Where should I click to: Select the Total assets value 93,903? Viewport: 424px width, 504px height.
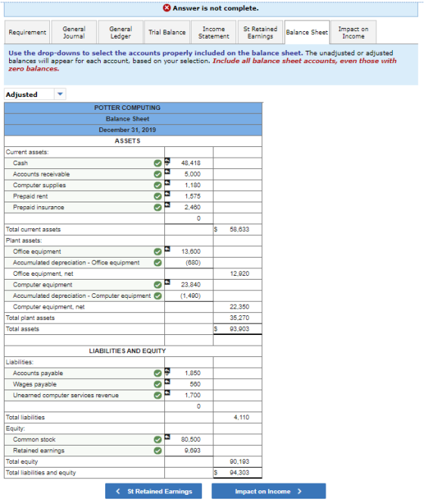tap(239, 329)
